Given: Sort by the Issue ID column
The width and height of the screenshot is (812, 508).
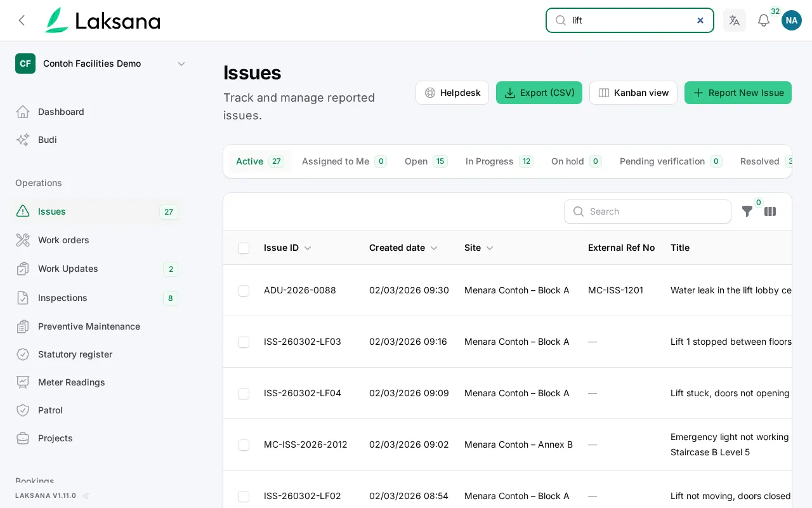Looking at the screenshot, I should (287, 248).
